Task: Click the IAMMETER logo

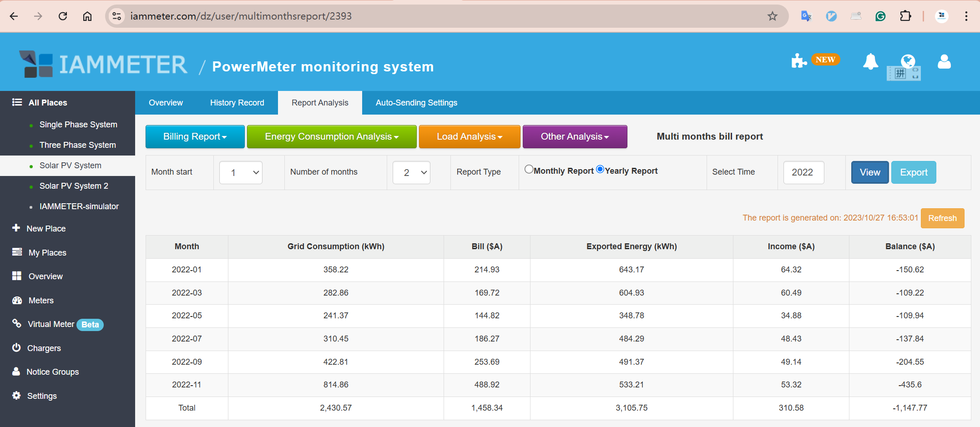Action: pos(103,64)
